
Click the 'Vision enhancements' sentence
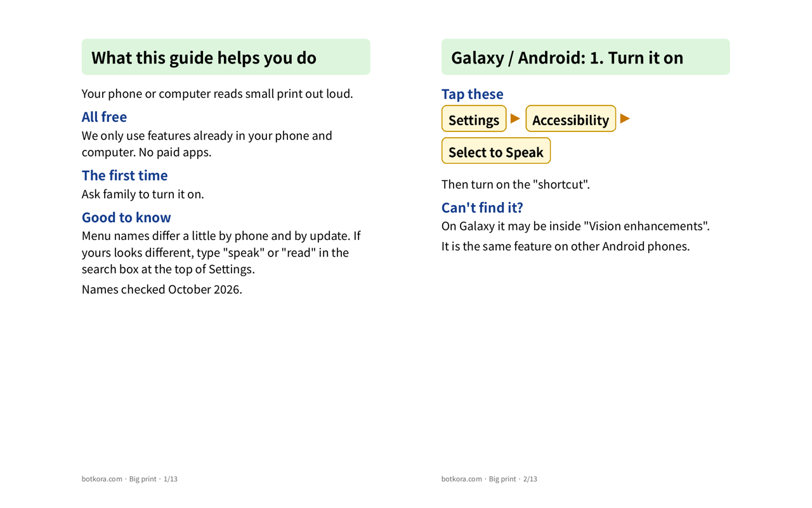575,226
